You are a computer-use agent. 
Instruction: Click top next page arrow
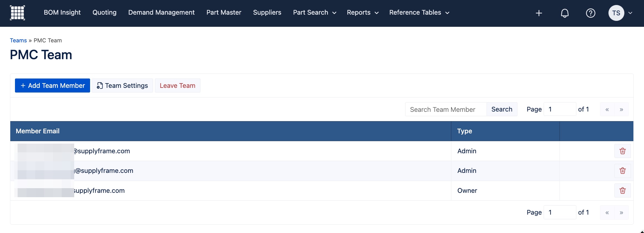point(622,109)
